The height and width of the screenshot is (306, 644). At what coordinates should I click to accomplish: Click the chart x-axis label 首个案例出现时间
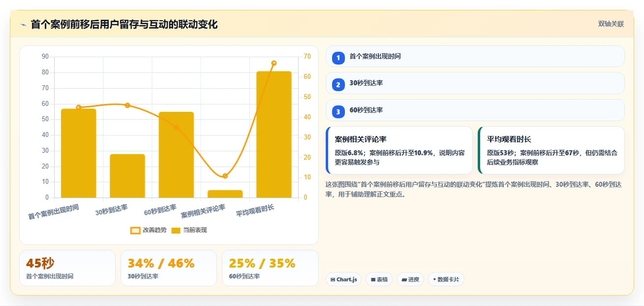53,212
